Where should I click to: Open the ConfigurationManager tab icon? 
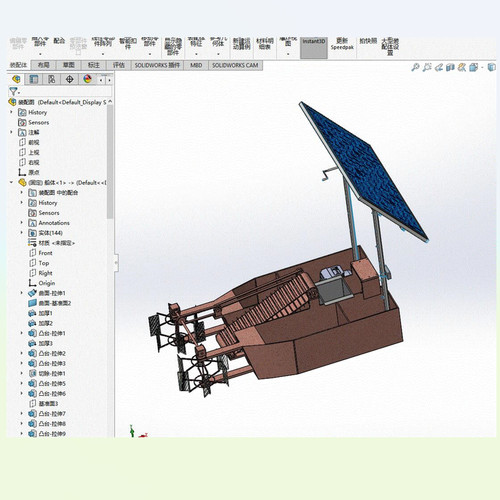coord(52,79)
